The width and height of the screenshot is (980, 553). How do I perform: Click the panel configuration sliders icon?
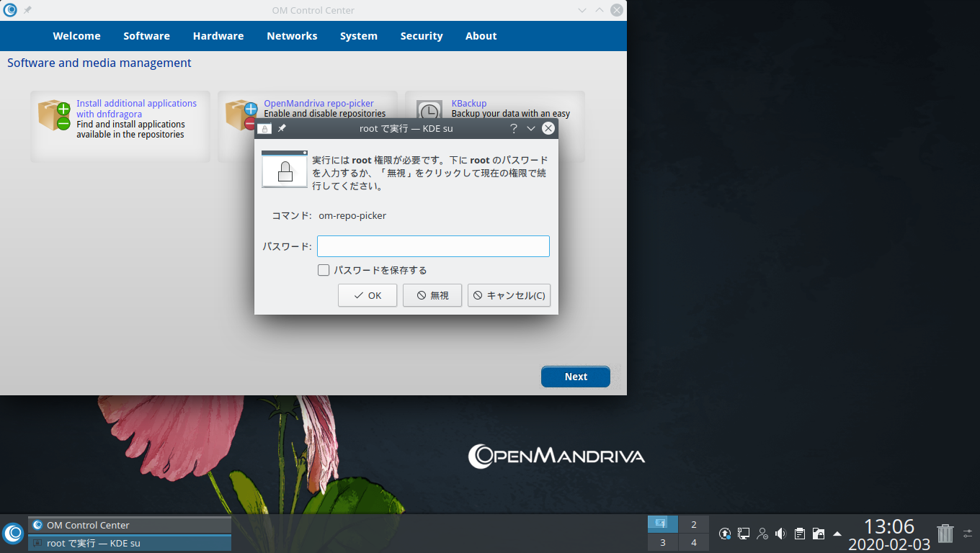point(968,534)
